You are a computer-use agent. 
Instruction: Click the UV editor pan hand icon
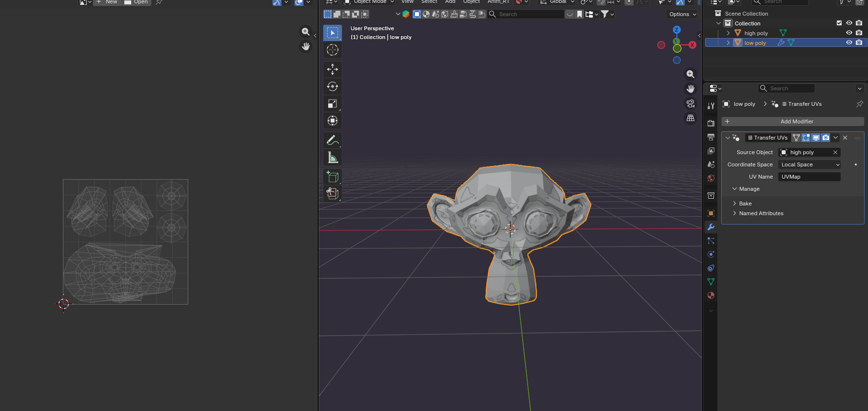click(x=306, y=46)
